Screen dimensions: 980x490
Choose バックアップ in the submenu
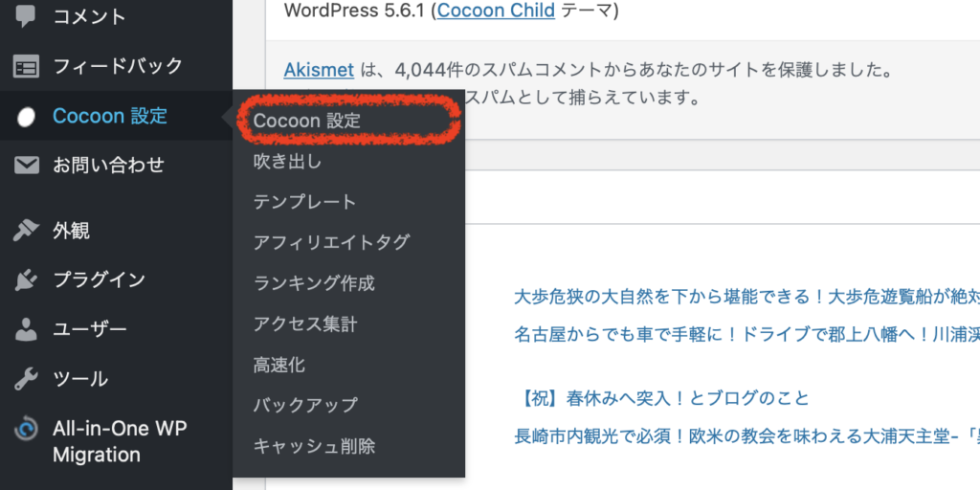pos(305,405)
